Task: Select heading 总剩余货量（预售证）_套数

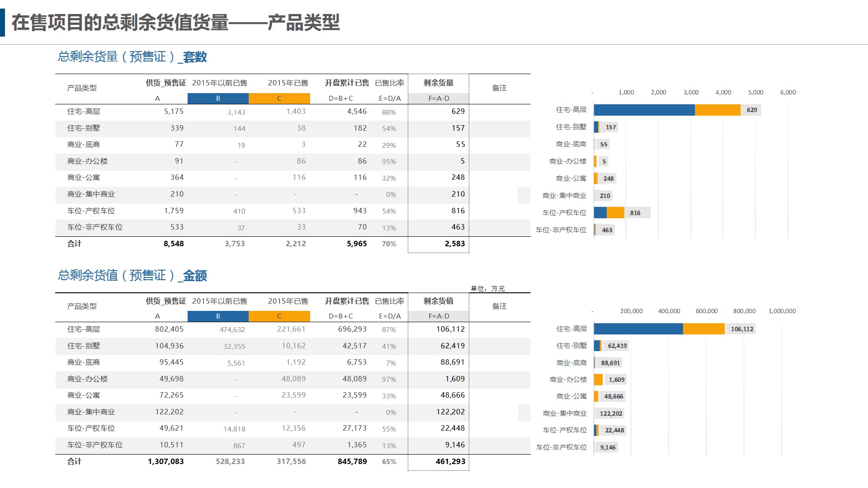Action: point(132,57)
